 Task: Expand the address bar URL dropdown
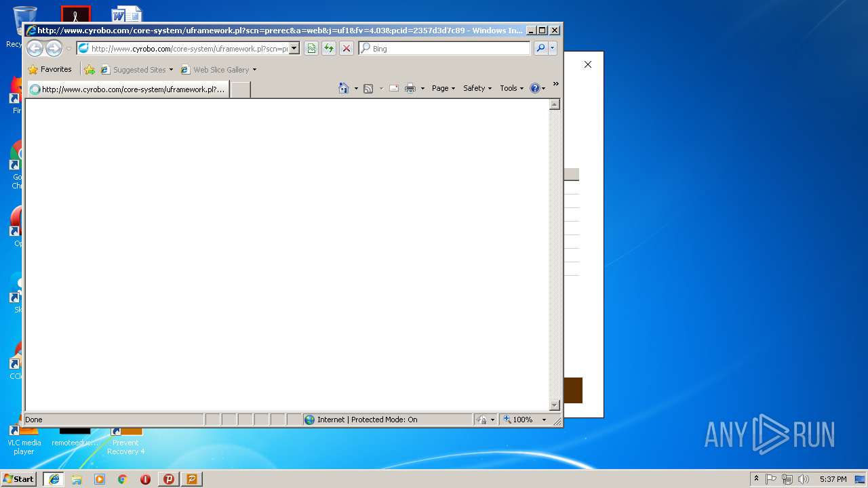pos(294,49)
